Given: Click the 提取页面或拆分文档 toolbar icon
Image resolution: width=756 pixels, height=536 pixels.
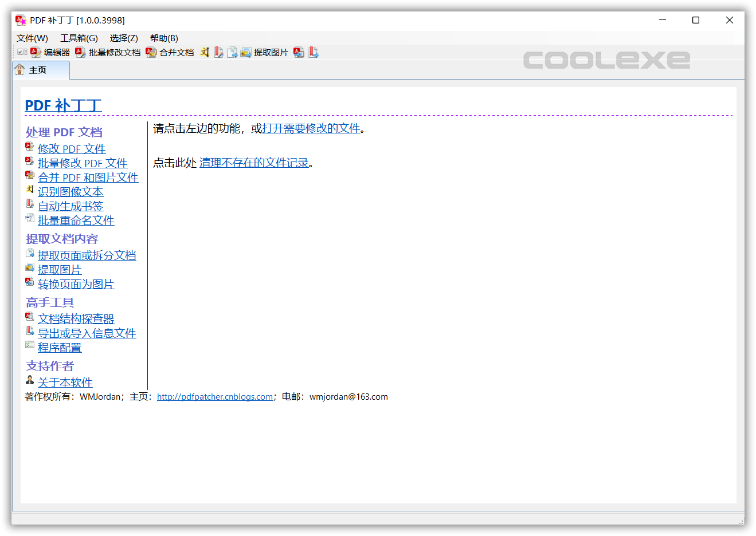Looking at the screenshot, I should point(232,52).
